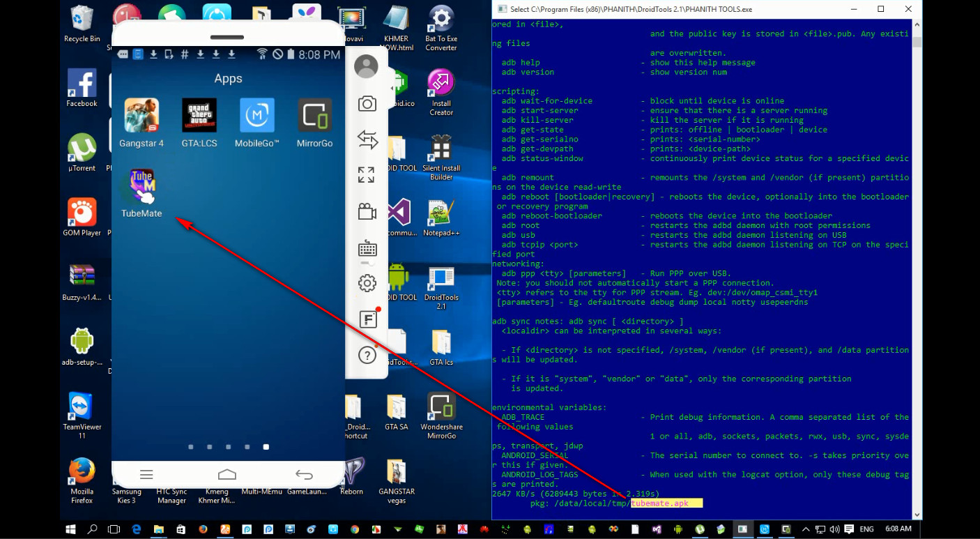Start screen recording from the sidebar
This screenshot has width=980, height=539.
[x=367, y=213]
